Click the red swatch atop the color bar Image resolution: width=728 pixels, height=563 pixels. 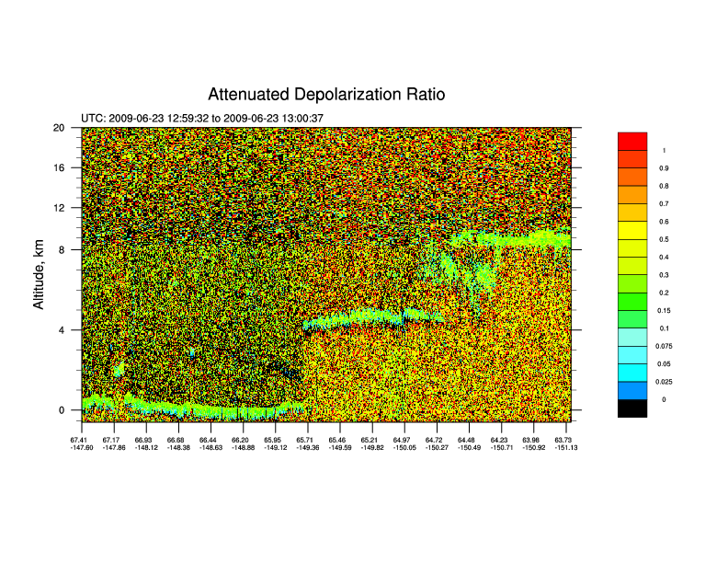632,141
